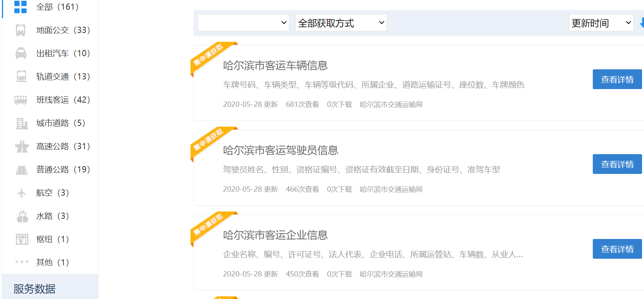
Task: Open the 班线客运 (42) category
Action: click(63, 100)
